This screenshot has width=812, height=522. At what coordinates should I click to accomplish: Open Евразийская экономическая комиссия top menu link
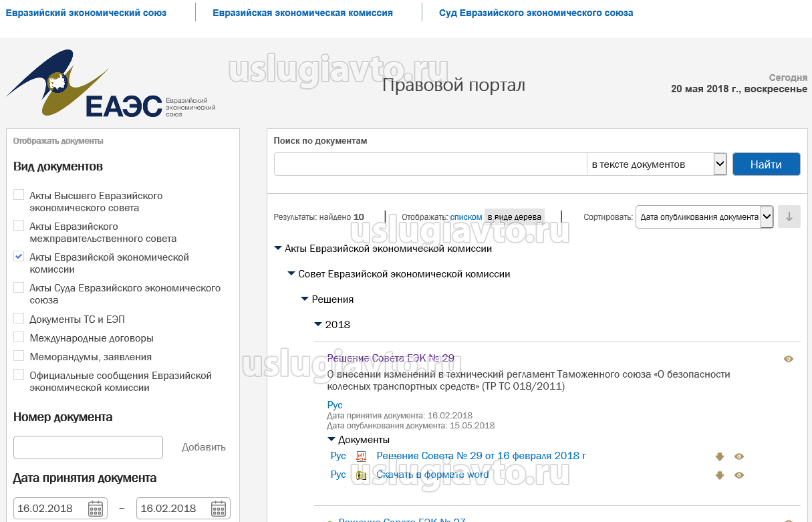click(x=303, y=13)
